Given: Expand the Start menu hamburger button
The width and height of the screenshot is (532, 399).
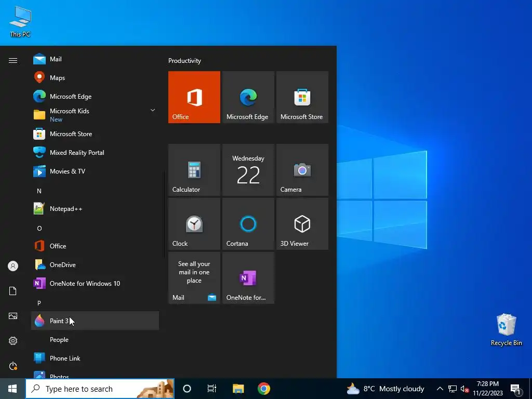Looking at the screenshot, I should [x=13, y=60].
